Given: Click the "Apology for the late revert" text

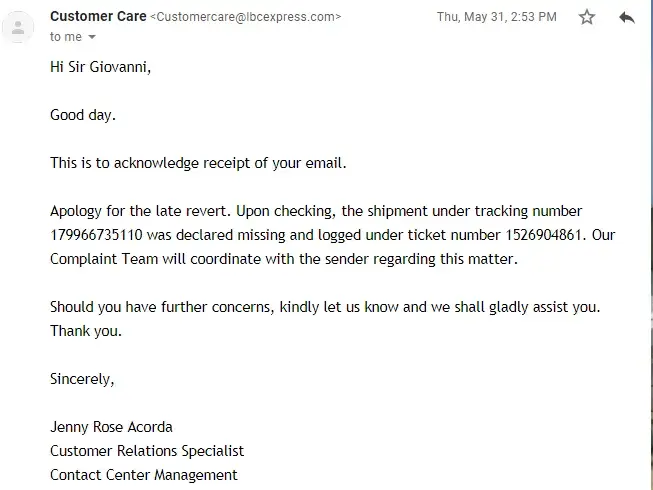Looking at the screenshot, I should pos(140,212).
